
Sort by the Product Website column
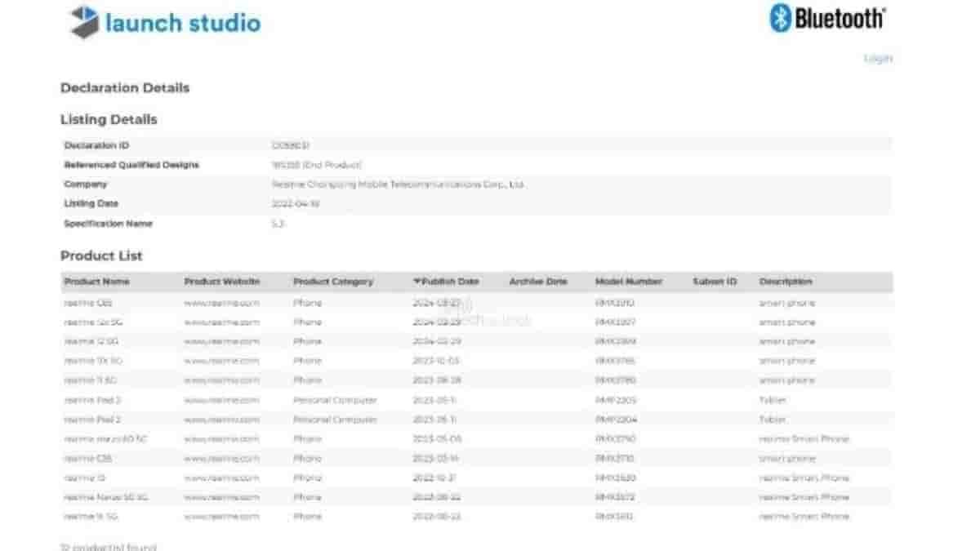221,282
